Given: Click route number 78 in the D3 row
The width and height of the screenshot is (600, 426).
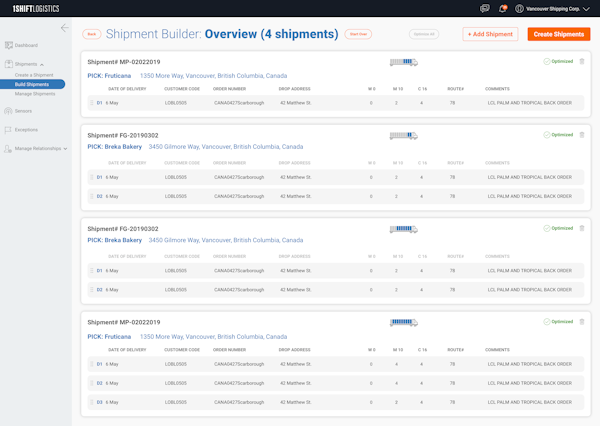Looking at the screenshot, I should click(452, 402).
